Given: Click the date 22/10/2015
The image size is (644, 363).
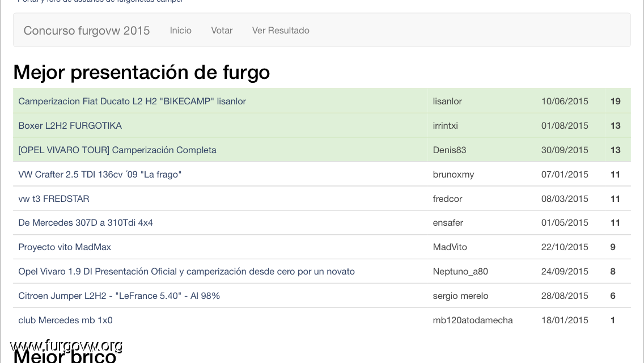Looking at the screenshot, I should click(x=565, y=247).
